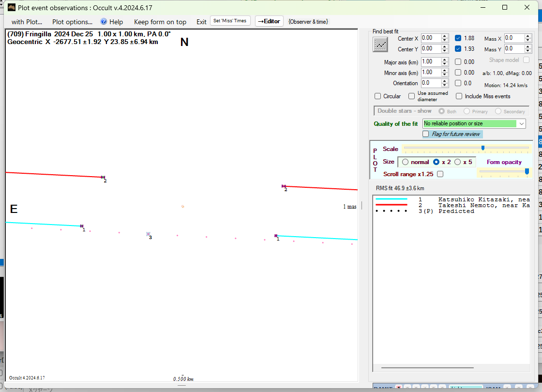This screenshot has width=542, height=392.
Task: Click the Scale slider handle
Action: tap(483, 148)
